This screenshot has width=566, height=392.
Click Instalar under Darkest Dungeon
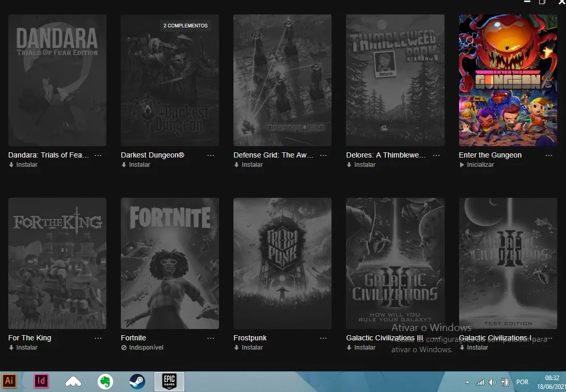point(136,165)
